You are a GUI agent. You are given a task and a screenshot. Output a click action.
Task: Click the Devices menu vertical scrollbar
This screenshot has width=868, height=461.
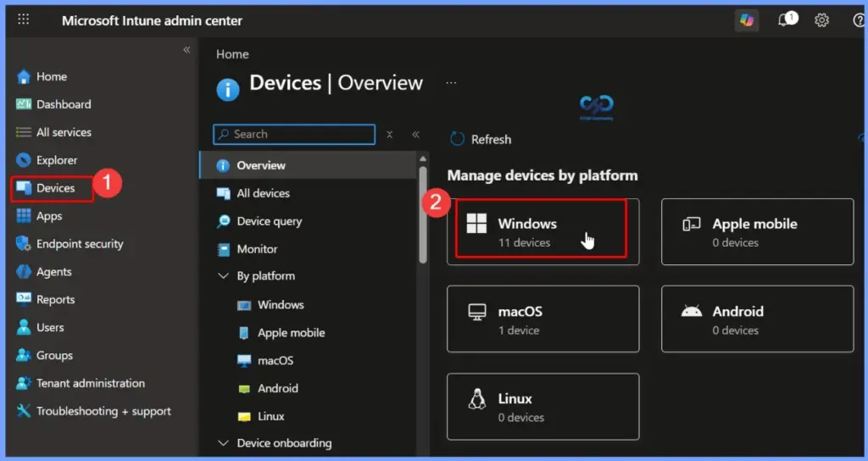point(423,214)
